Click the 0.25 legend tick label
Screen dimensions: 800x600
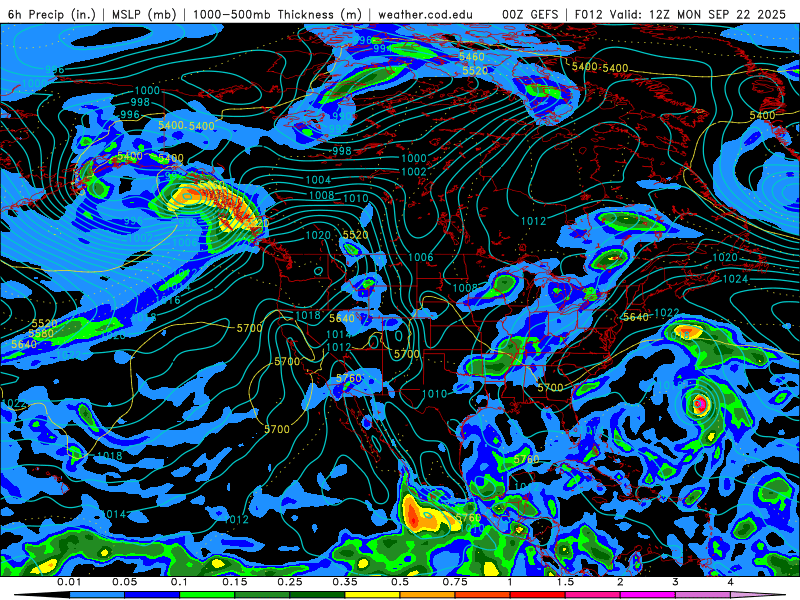click(x=290, y=582)
